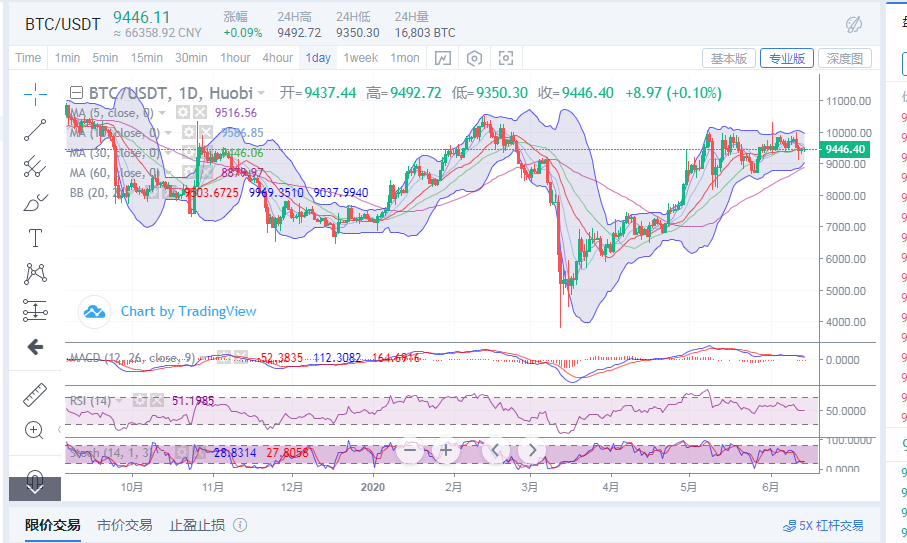Collapse the BTC/USDT legend box
The width and height of the screenshot is (907, 543).
point(76,93)
